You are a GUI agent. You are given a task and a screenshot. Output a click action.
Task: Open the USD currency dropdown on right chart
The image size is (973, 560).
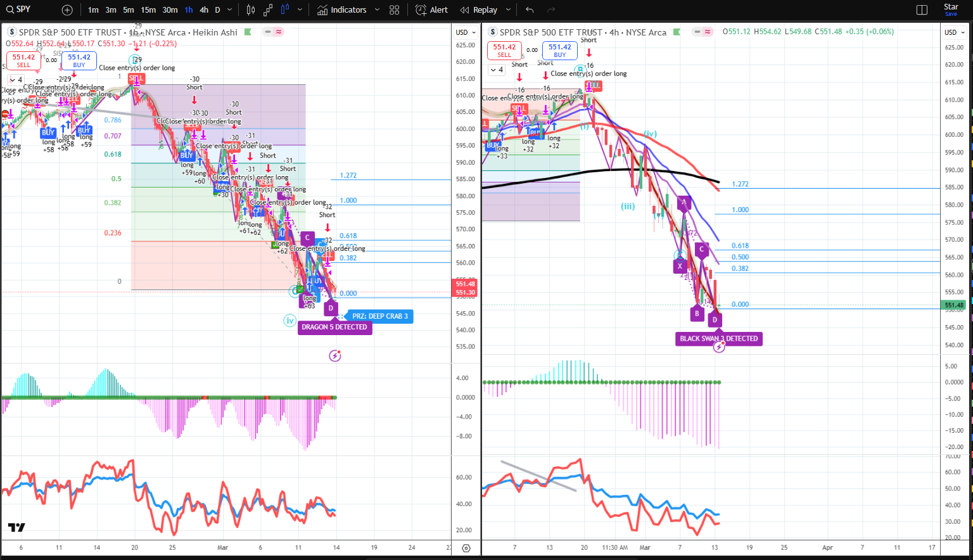coord(954,32)
